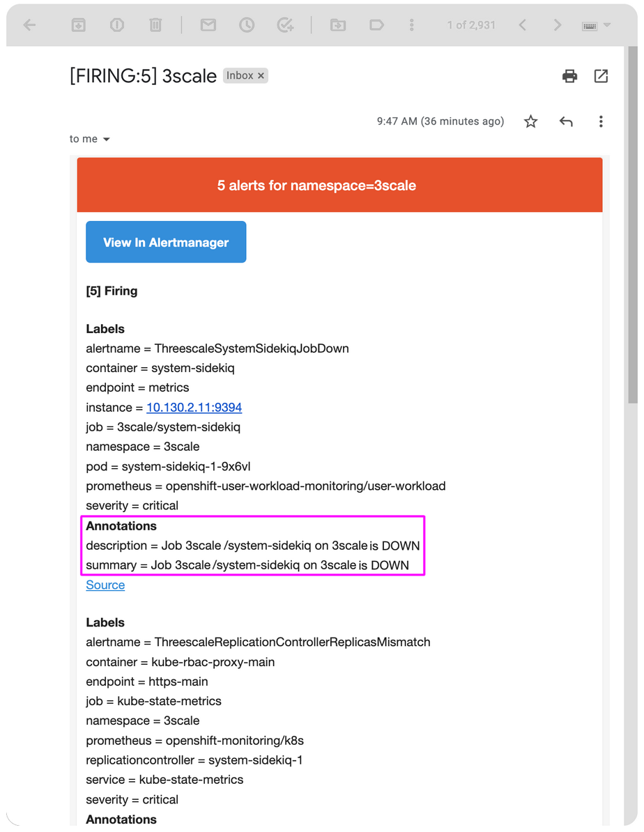
Task: Archive this email
Action: (78, 25)
